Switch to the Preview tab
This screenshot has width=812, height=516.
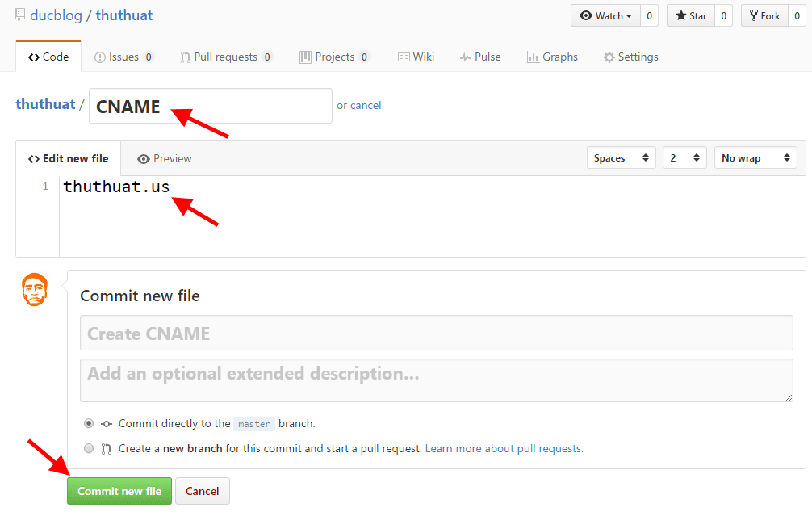pos(165,158)
